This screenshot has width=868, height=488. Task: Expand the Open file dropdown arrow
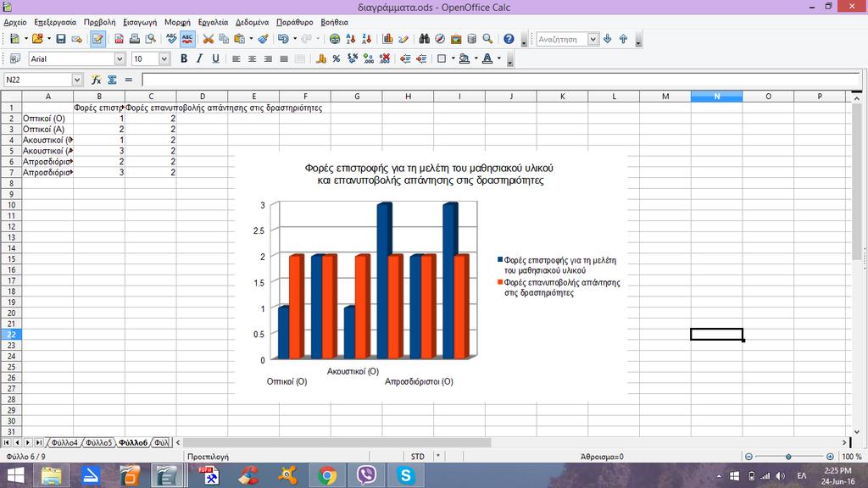pos(48,39)
